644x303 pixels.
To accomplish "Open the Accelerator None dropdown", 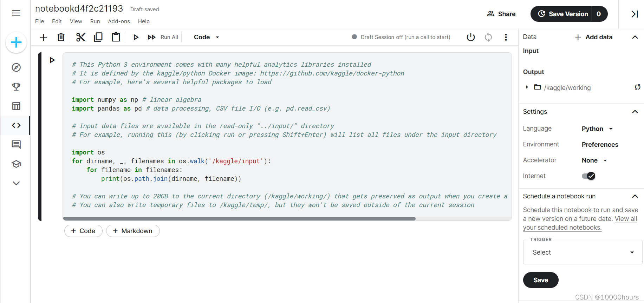I will 594,160.
